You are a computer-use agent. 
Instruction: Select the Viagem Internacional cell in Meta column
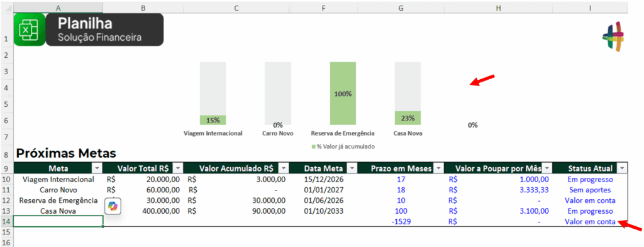point(58,179)
